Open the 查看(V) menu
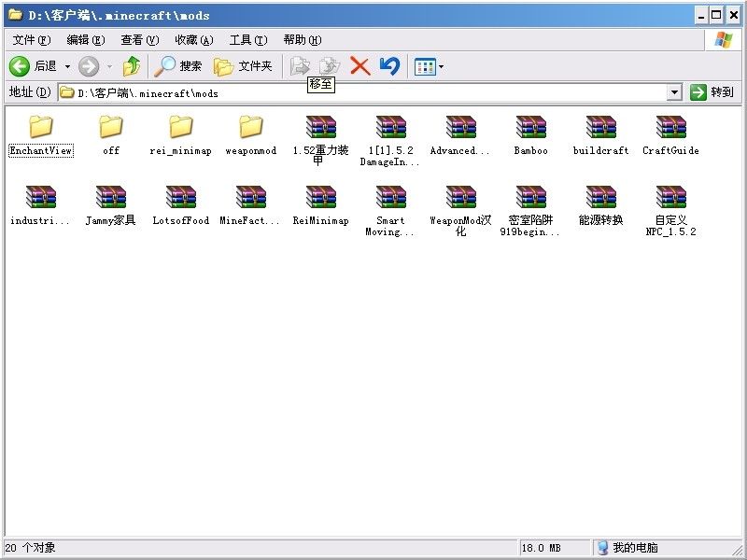This screenshot has height=560, width=747. (x=140, y=40)
